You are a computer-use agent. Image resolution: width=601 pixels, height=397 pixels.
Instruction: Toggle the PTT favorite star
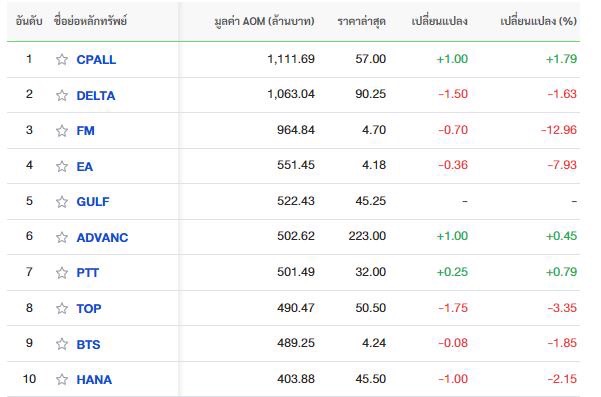tap(62, 273)
